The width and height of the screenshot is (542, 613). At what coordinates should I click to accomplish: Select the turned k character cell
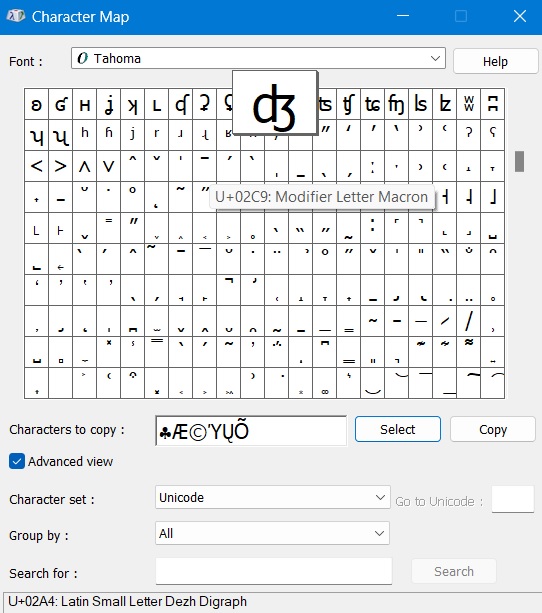(133, 104)
